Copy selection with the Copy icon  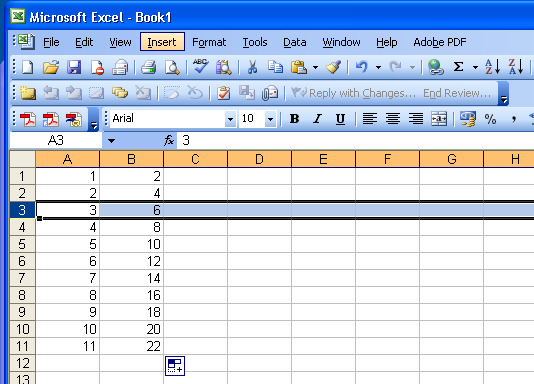[275, 67]
